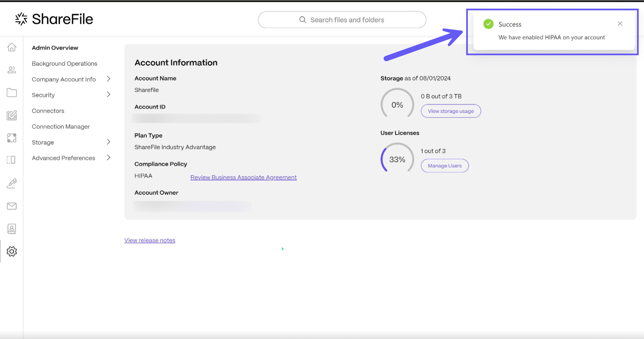Click the 'Account Name' label
This screenshot has height=339, width=644.
pos(156,78)
